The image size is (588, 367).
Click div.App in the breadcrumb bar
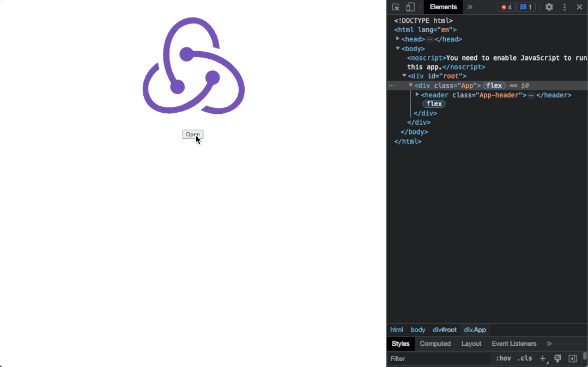[x=475, y=330]
